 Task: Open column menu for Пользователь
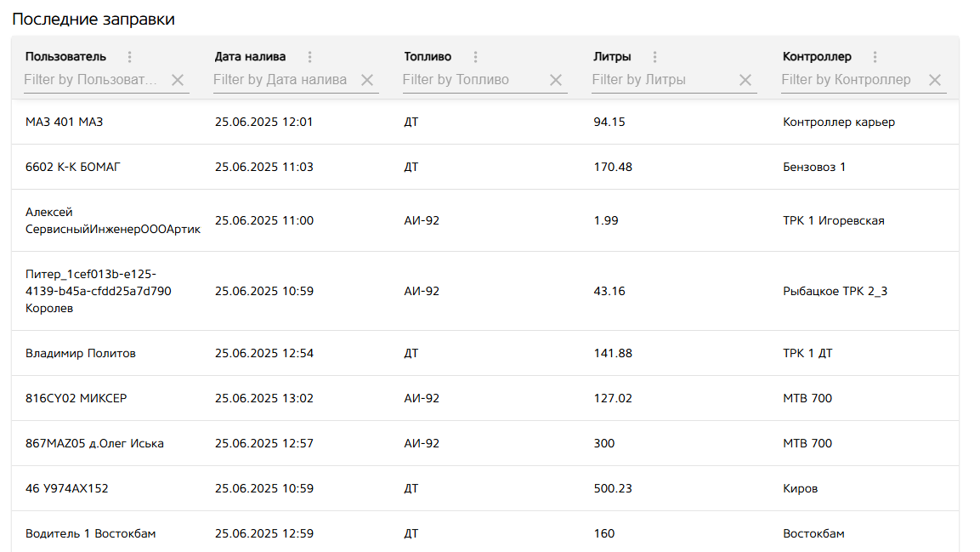130,57
